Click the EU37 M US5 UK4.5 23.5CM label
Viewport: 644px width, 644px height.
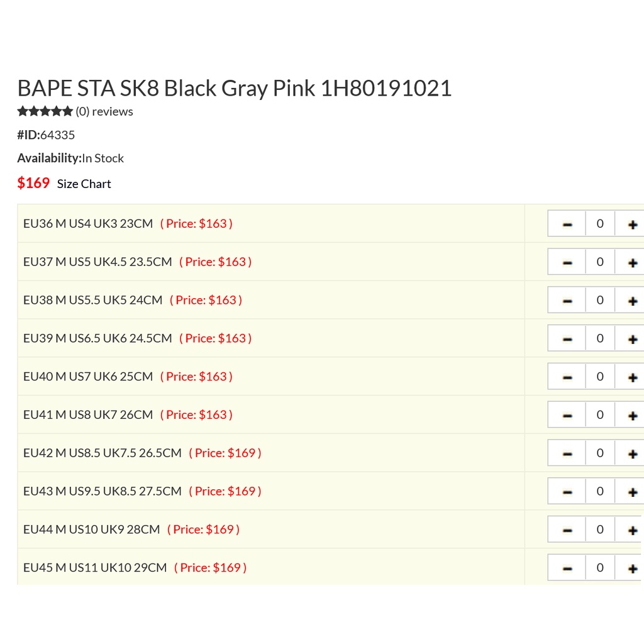[x=97, y=262]
